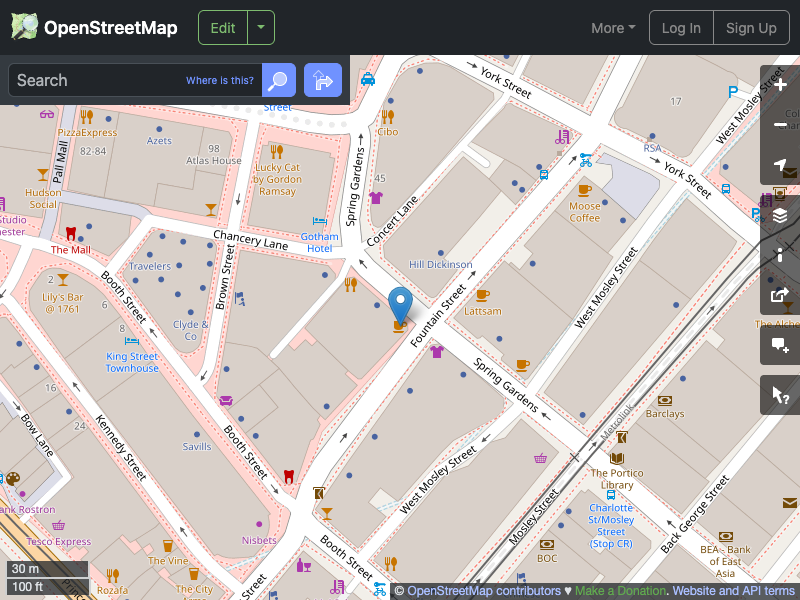Open the map Layers panel icon

pyautogui.click(x=780, y=214)
